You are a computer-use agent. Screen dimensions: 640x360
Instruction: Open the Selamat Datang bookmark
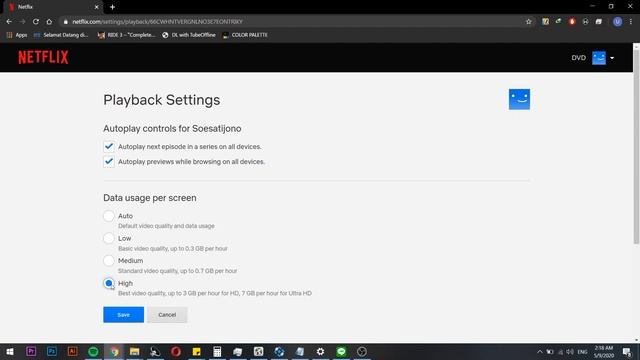[x=61, y=35]
